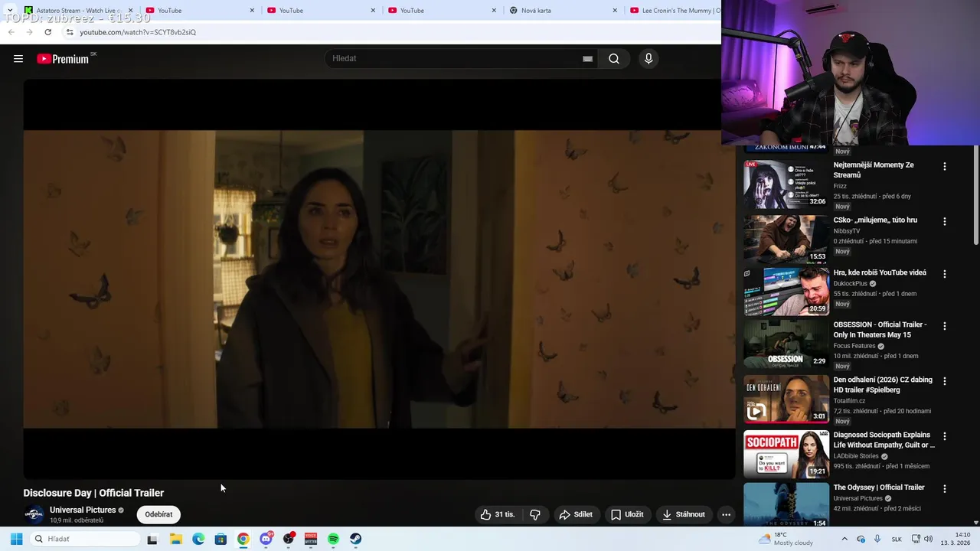Open Steam from the taskbar
Screen dimensions: 980x551
356,539
